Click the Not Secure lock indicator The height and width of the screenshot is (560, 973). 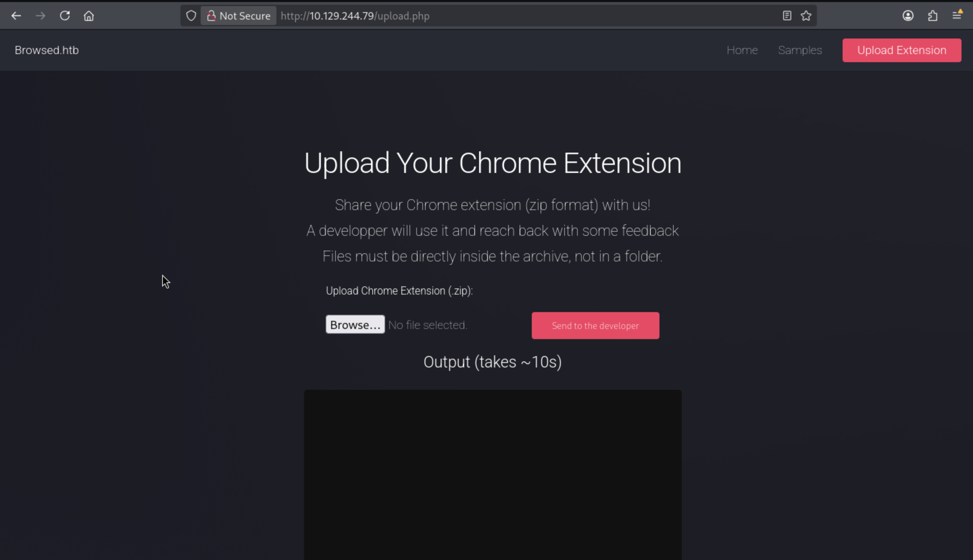(239, 16)
